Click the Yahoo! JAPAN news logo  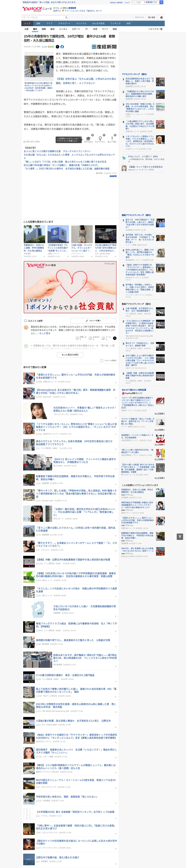tap(37, 9)
